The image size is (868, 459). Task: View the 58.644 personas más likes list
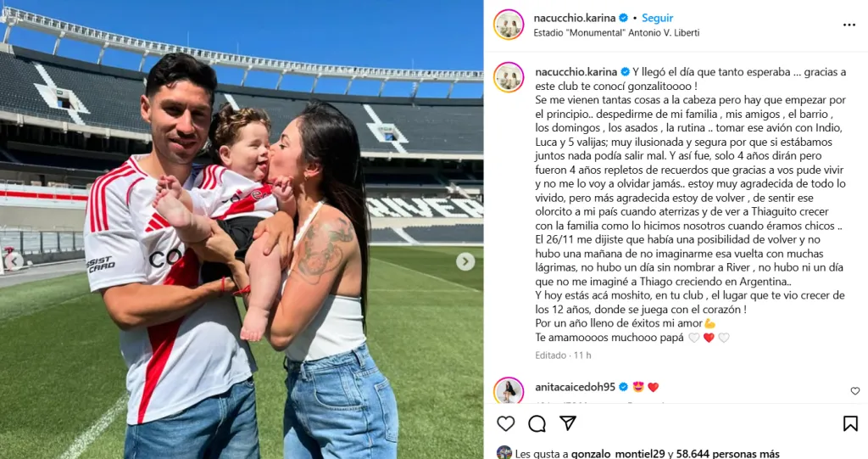coord(727,453)
